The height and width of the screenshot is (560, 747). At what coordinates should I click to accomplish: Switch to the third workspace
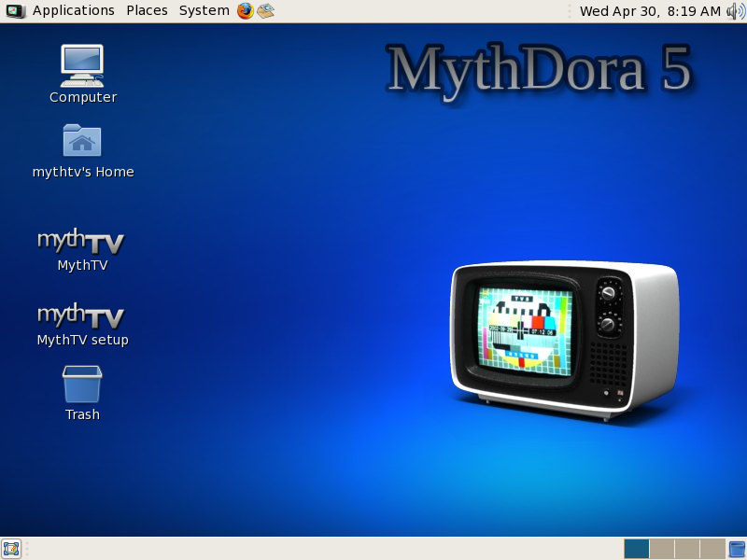687,549
